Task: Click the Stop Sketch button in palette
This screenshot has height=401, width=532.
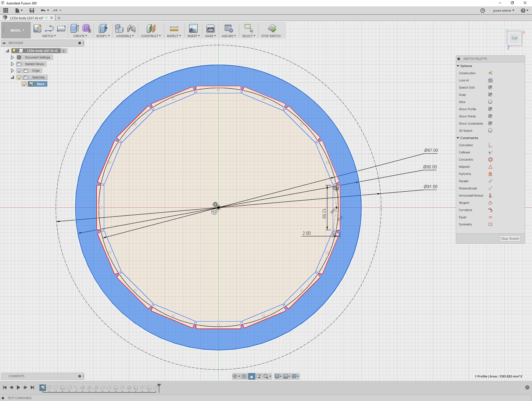Action: pyautogui.click(x=510, y=239)
